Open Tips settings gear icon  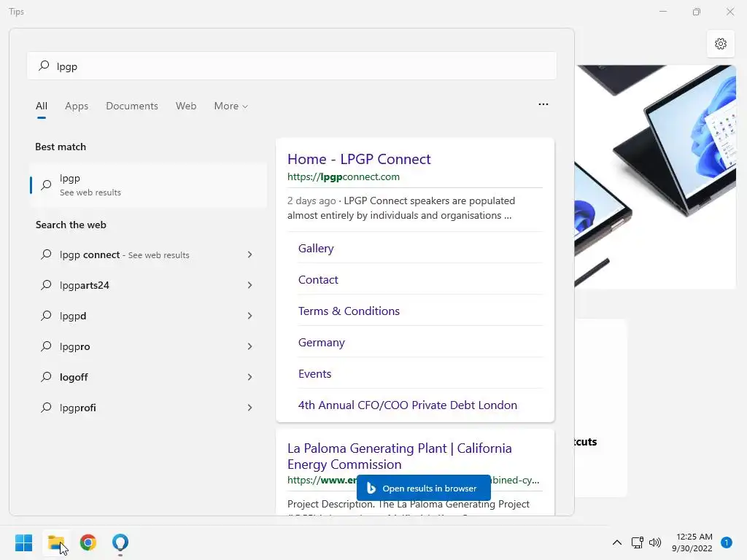(x=721, y=44)
